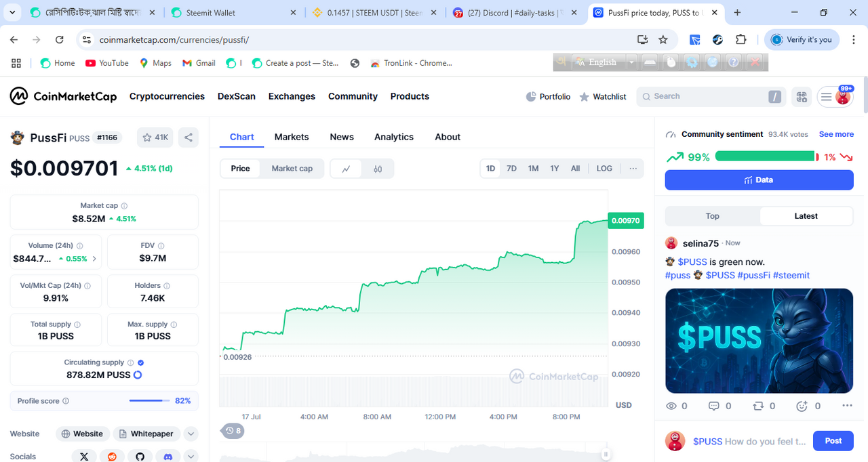This screenshot has width=868, height=462.
Task: Open the X (Twitter) social link
Action: [x=84, y=457]
